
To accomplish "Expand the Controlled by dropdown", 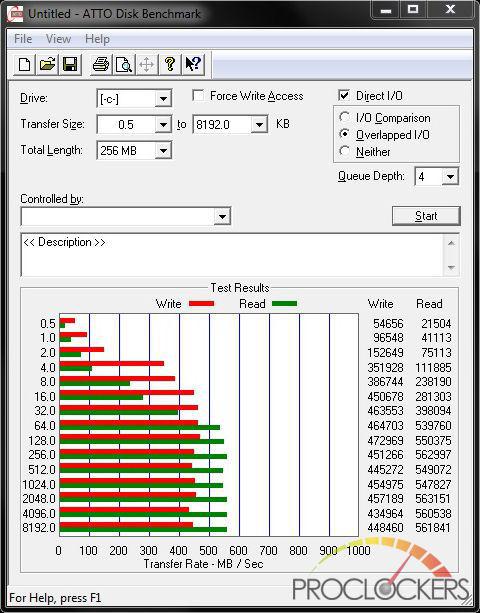I will tap(222, 216).
